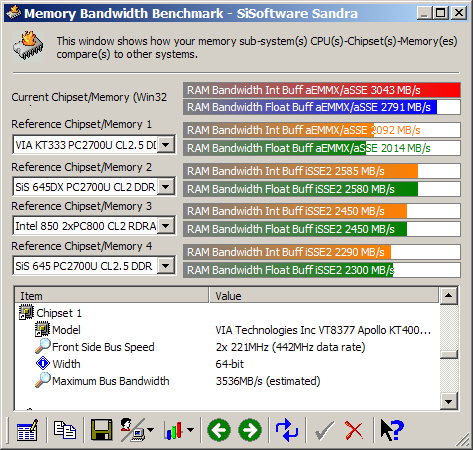
Task: Click the bar chart icon
Action: pos(173,430)
